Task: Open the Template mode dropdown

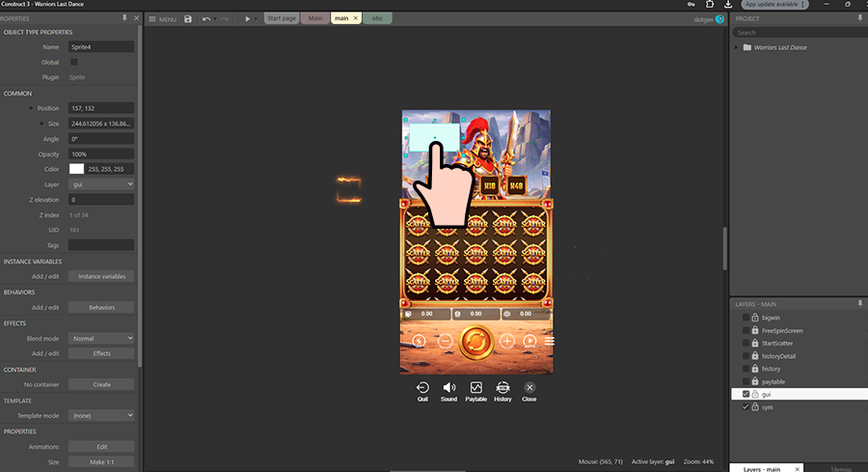Action: (101, 415)
